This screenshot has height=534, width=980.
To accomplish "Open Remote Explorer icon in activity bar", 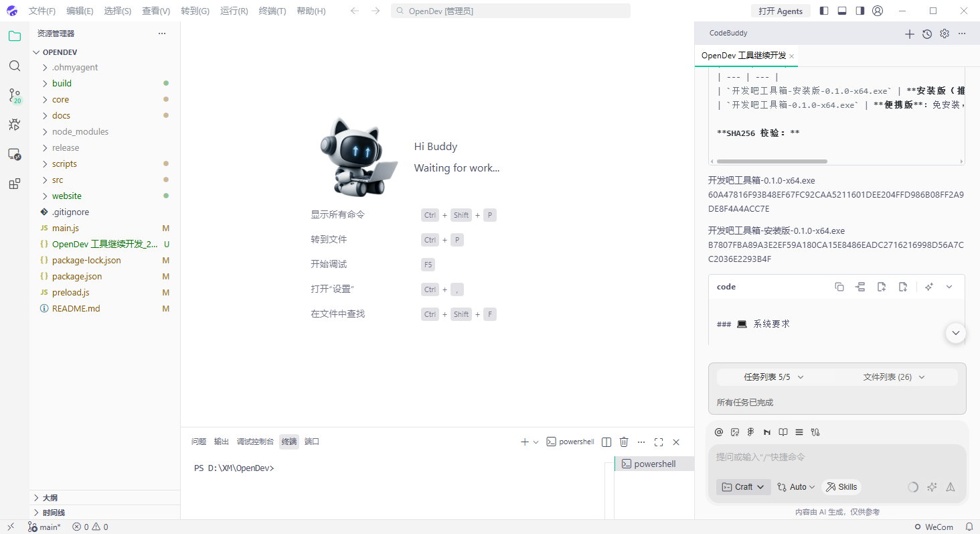I will [x=14, y=154].
